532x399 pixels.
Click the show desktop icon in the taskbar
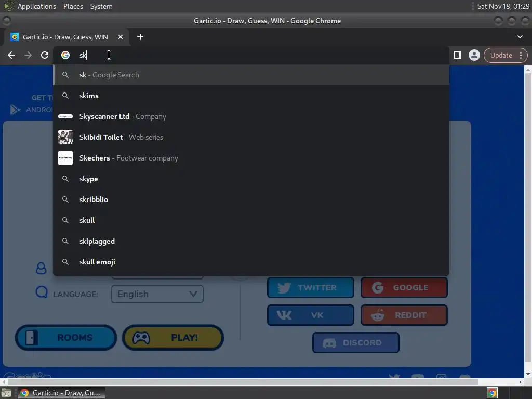(x=6, y=393)
